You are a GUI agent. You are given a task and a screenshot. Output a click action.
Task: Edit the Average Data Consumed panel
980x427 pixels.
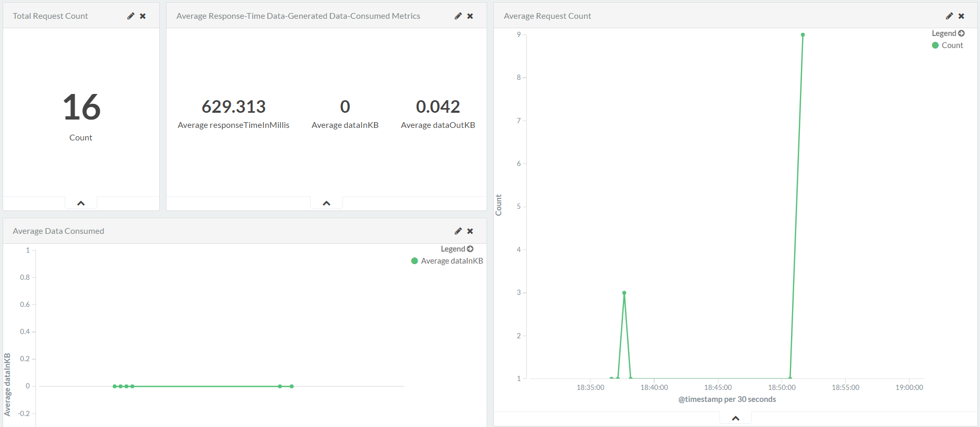(x=458, y=231)
